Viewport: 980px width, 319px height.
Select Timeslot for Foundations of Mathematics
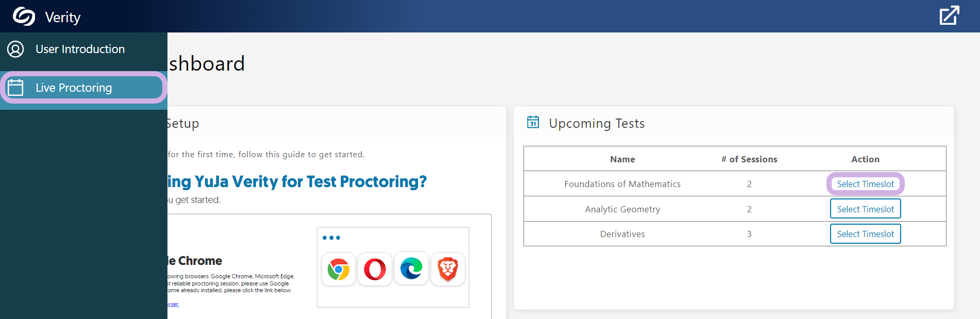(x=866, y=184)
